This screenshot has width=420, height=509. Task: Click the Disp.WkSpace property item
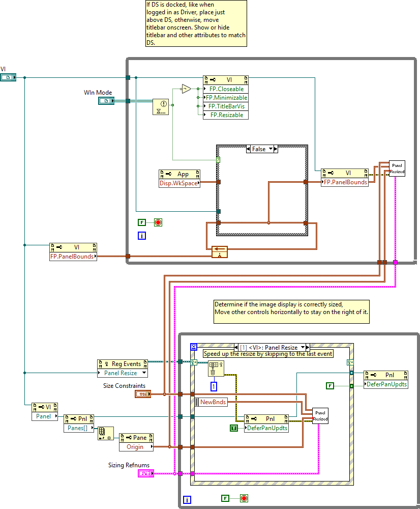pos(179,183)
